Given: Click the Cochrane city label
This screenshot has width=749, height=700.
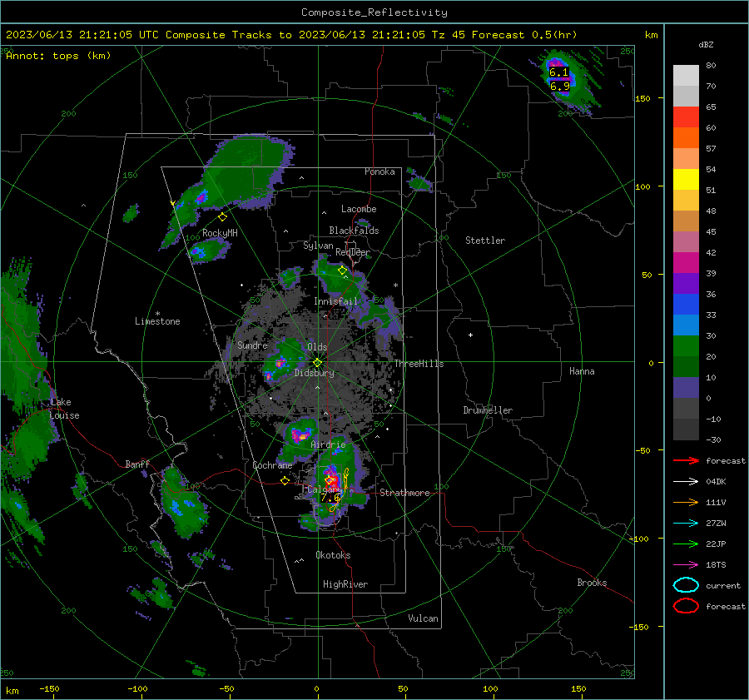Looking at the screenshot, I should 272,465.
